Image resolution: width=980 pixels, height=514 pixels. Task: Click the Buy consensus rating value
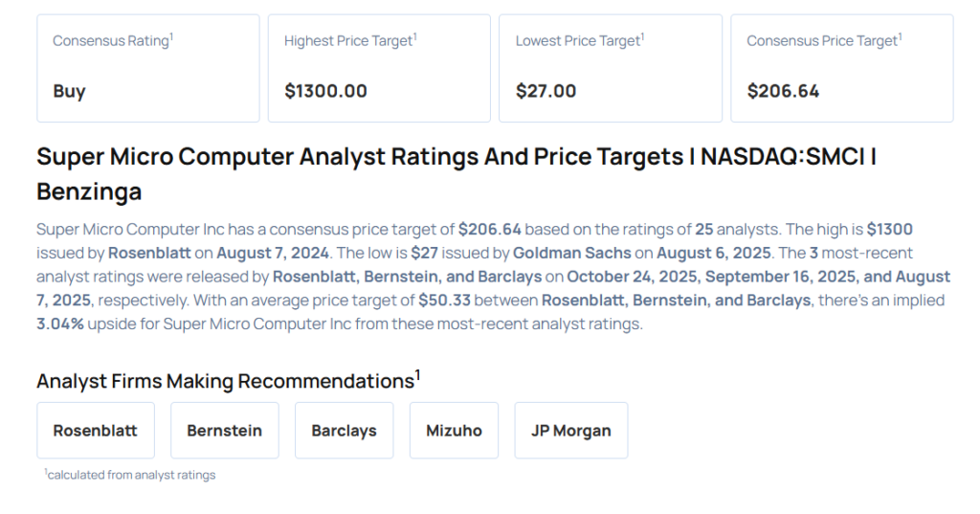point(69,92)
